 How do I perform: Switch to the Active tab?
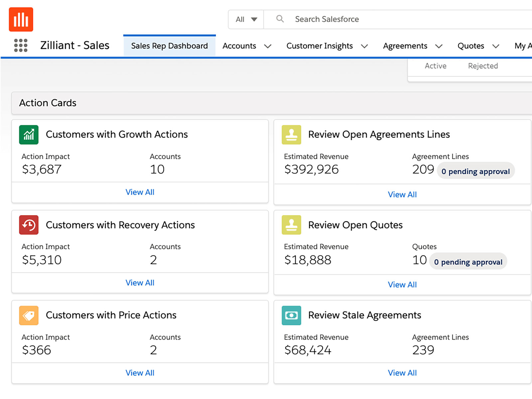435,66
